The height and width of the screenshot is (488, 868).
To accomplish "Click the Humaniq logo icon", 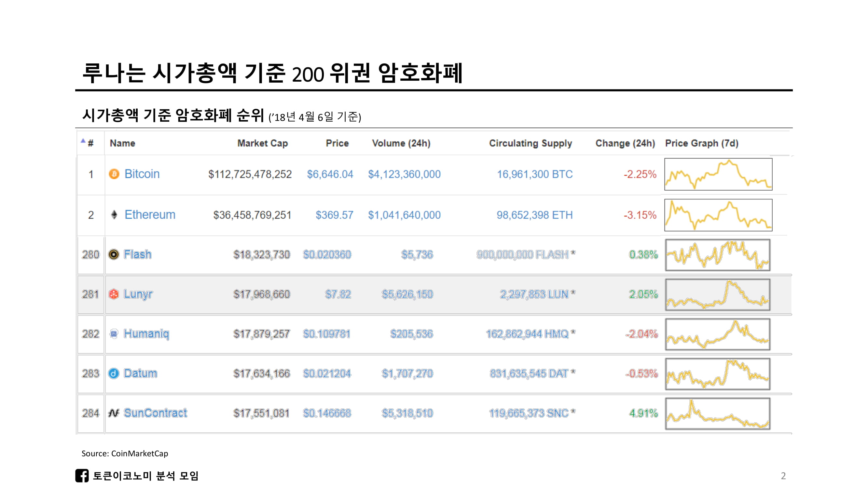I will click(x=114, y=334).
